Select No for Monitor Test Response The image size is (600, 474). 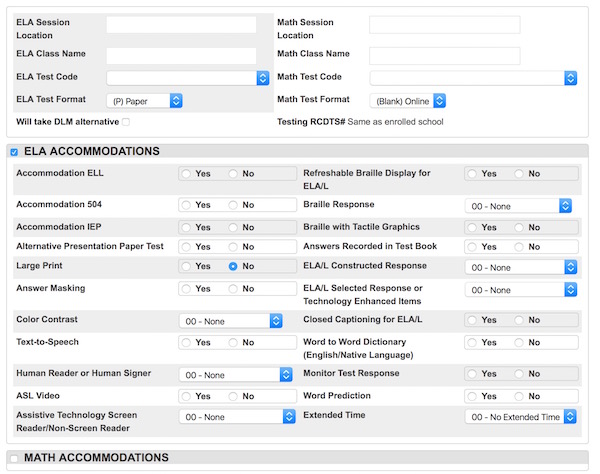click(x=519, y=374)
